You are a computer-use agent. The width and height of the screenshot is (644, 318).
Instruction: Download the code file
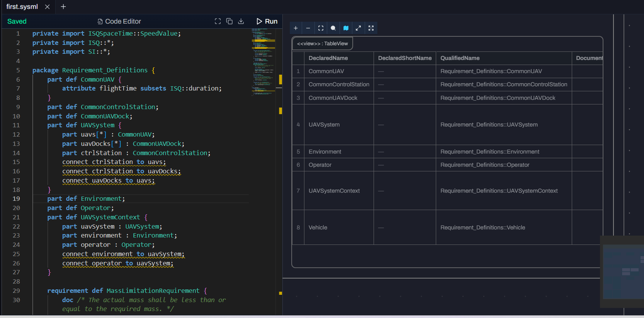(241, 21)
